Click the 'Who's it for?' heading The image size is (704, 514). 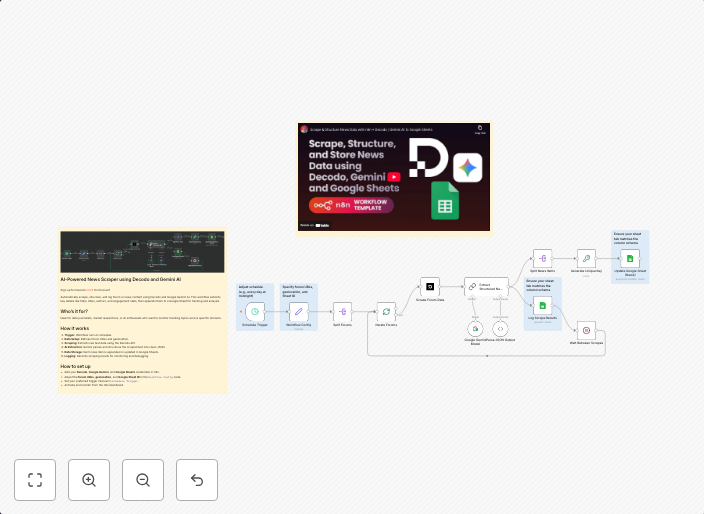coord(74,311)
